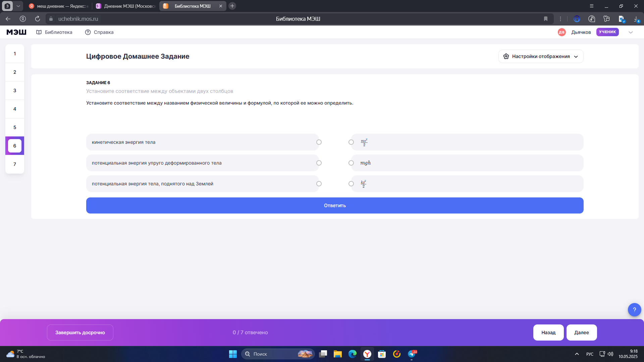Select radio for formula kx²/2
Screen dimensions: 644x362
point(351,184)
